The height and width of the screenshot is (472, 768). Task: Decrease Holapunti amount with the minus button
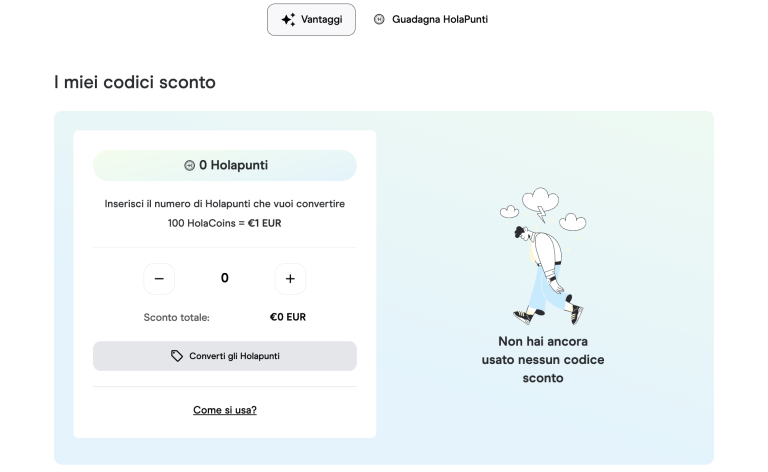159,279
